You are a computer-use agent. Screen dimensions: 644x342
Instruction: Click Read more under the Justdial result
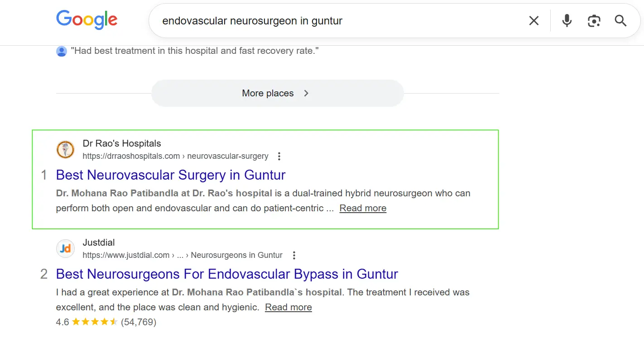[x=288, y=308]
